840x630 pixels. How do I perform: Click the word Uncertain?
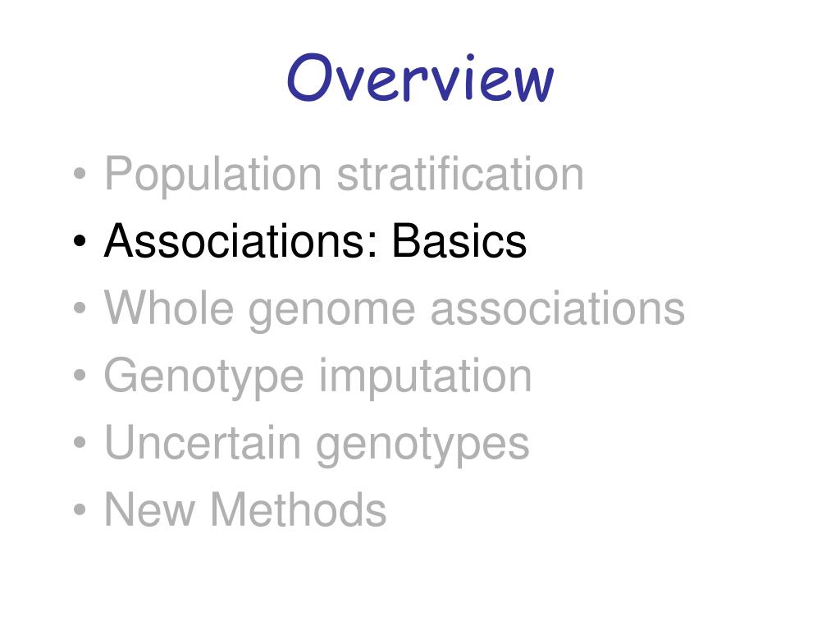pos(203,442)
